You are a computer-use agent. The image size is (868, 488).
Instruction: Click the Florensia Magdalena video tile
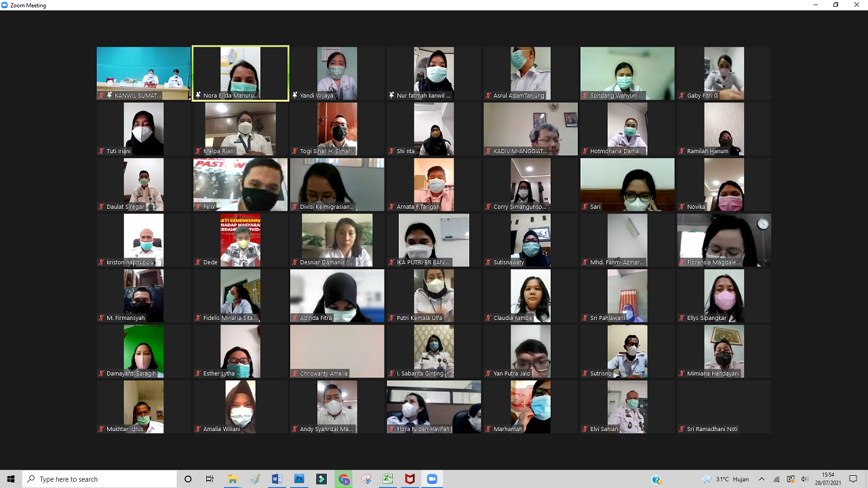click(x=724, y=240)
